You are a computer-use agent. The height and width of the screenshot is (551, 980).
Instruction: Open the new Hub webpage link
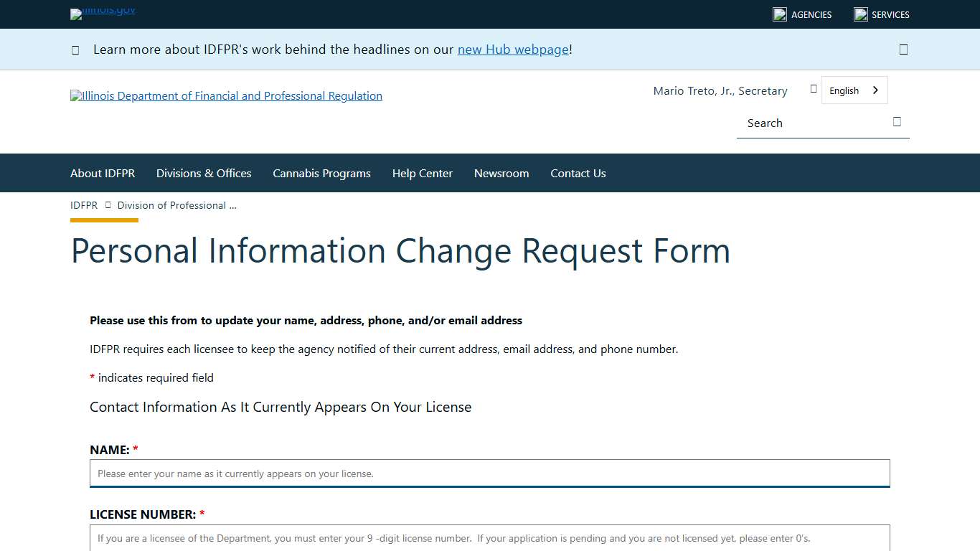(x=513, y=50)
